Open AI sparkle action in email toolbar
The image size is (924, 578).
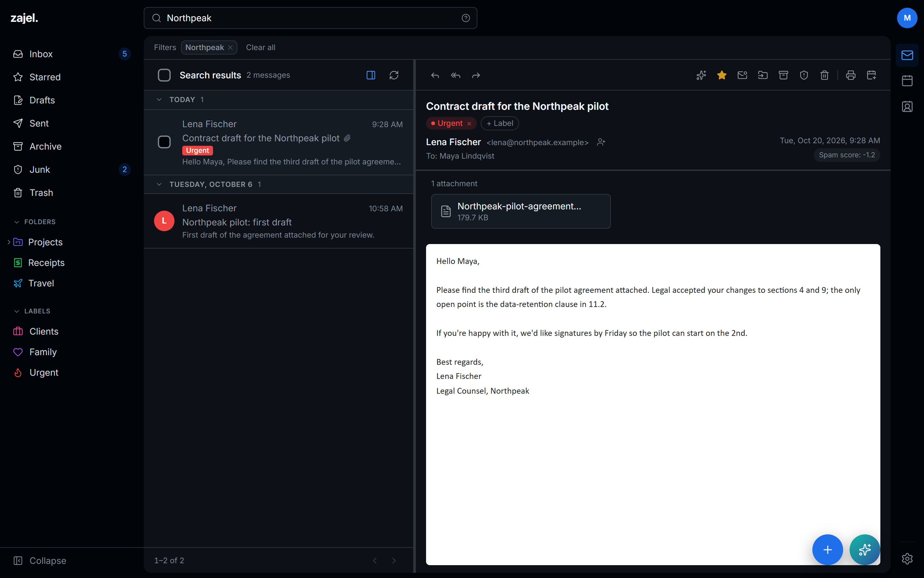[701, 75]
